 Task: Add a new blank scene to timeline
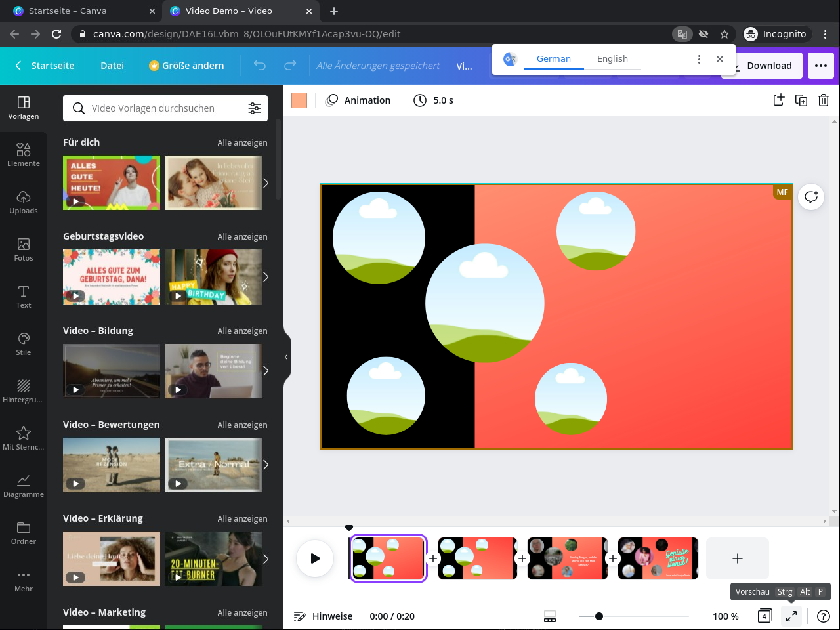point(738,558)
